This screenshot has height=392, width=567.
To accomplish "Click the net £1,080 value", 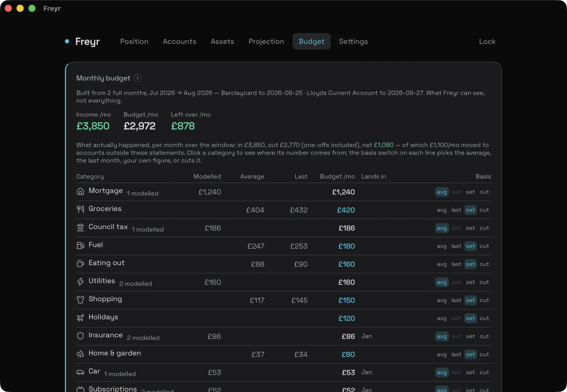I will pyautogui.click(x=384, y=145).
